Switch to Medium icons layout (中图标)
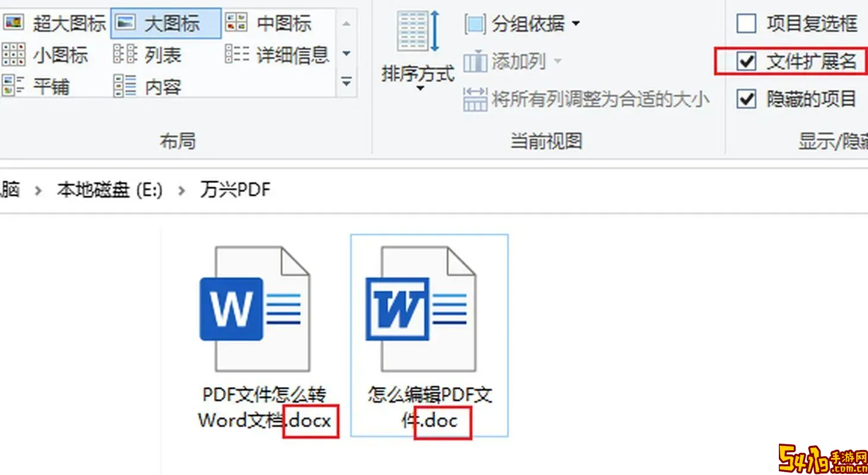This screenshot has height=475, width=868. pos(269,23)
